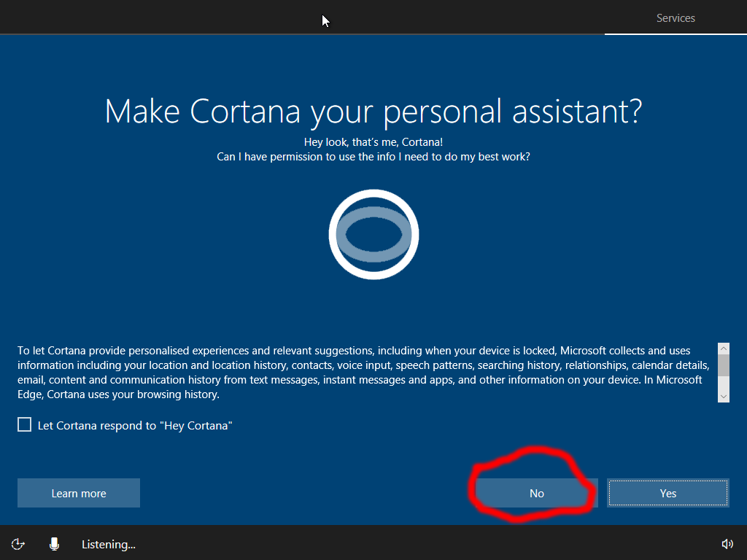Screen dimensions: 747x560
Task: Click the microphone icon beside Listening
Action: click(54, 544)
